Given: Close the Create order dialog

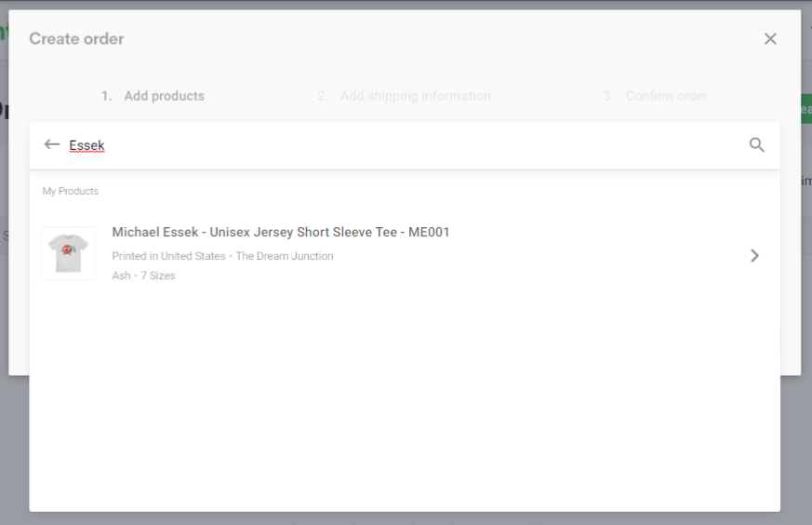Looking at the screenshot, I should 770,39.
